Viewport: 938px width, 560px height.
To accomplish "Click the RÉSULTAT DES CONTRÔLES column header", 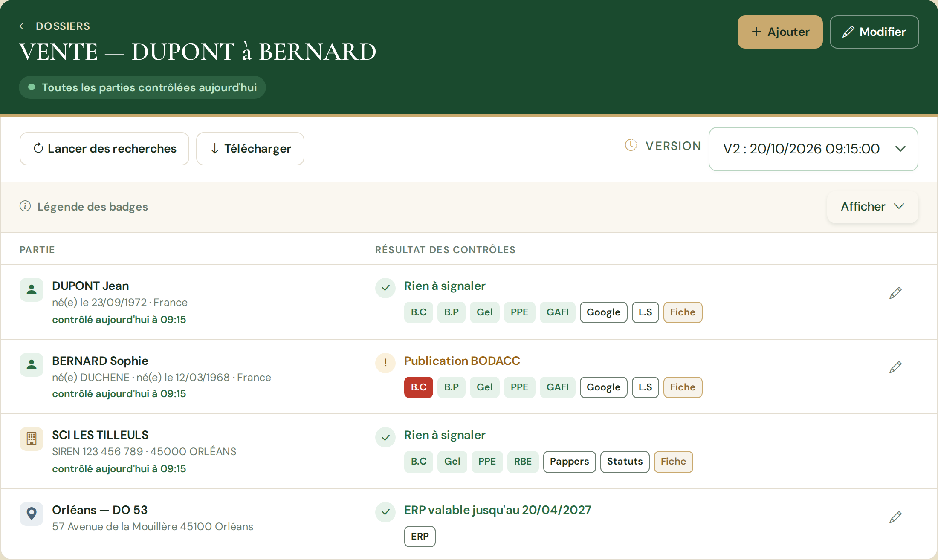I will [445, 250].
